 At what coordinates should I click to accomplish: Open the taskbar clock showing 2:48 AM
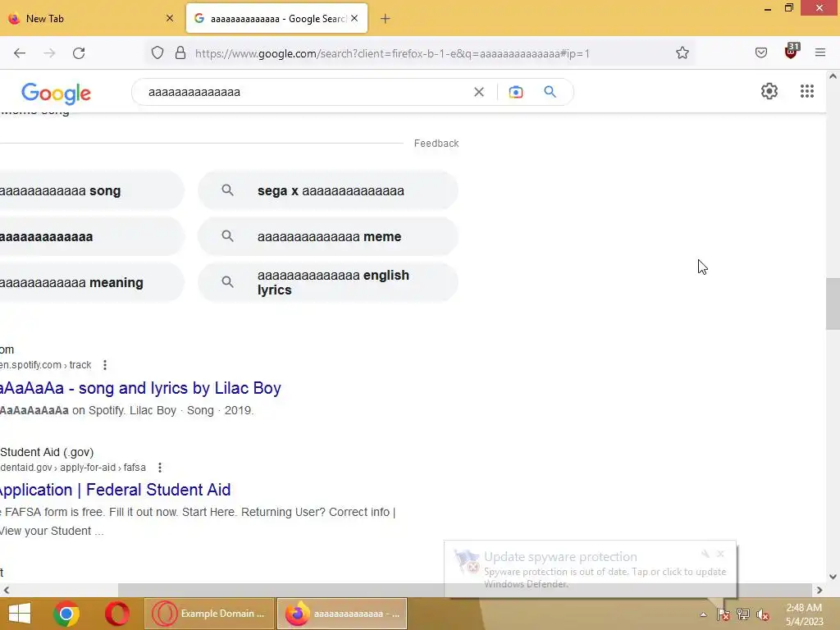click(804, 614)
